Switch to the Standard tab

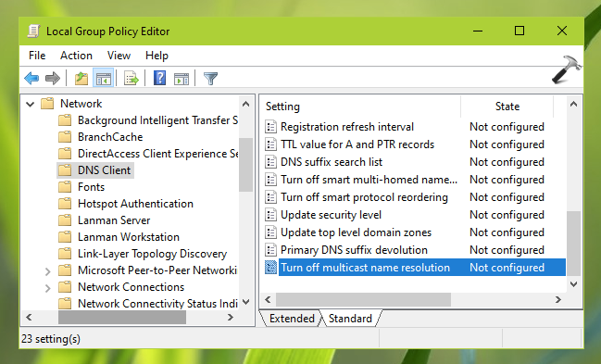pyautogui.click(x=350, y=319)
